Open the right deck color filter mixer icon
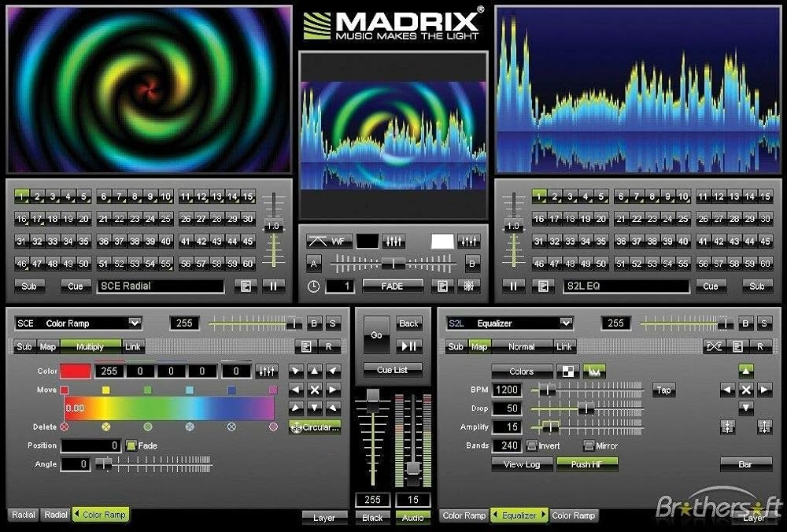787x532 pixels. coord(469,242)
